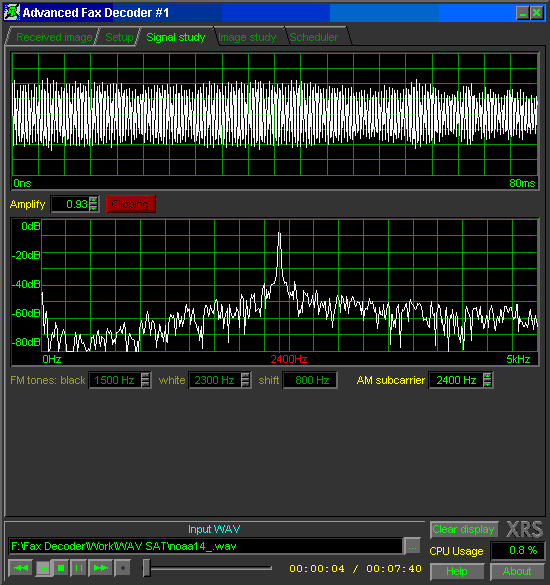Adjust the Amplify value with its spinner arrows

pyautogui.click(x=94, y=204)
